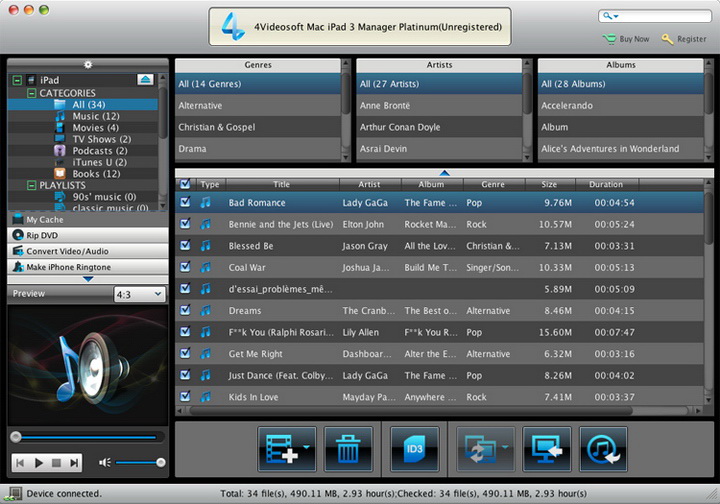Sort by the Duration column header

[606, 184]
